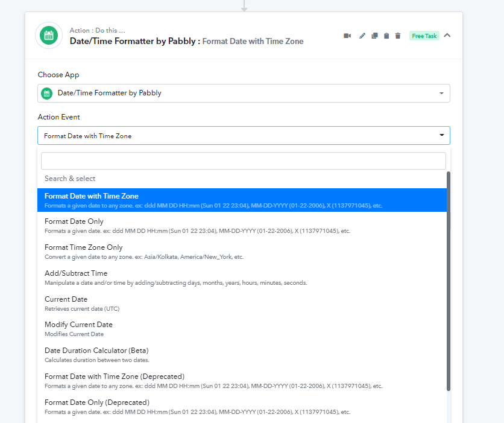Viewport: 504px width, 423px height.
Task: Click 'Calculates duration between two dates.' text
Action: [97, 360]
